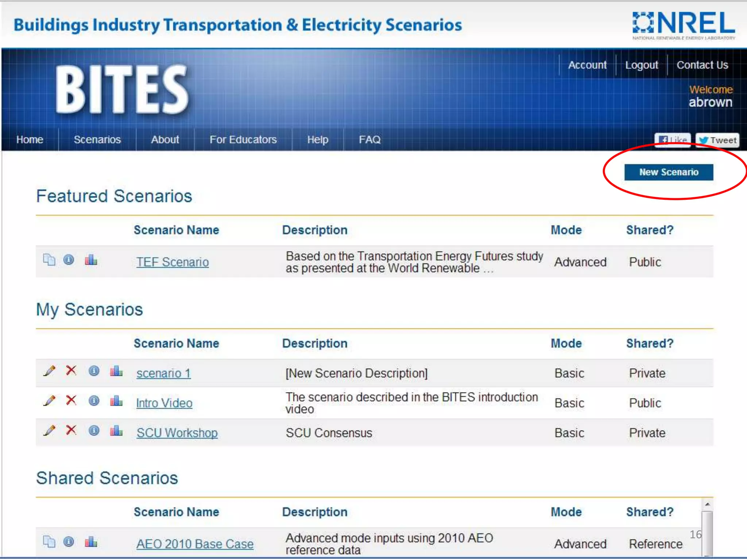Open info icon for TEF Scenario
747x560 pixels.
[69, 260]
